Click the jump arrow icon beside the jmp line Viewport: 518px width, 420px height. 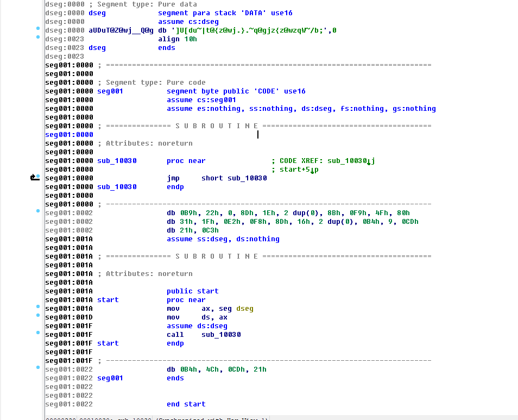point(35,178)
